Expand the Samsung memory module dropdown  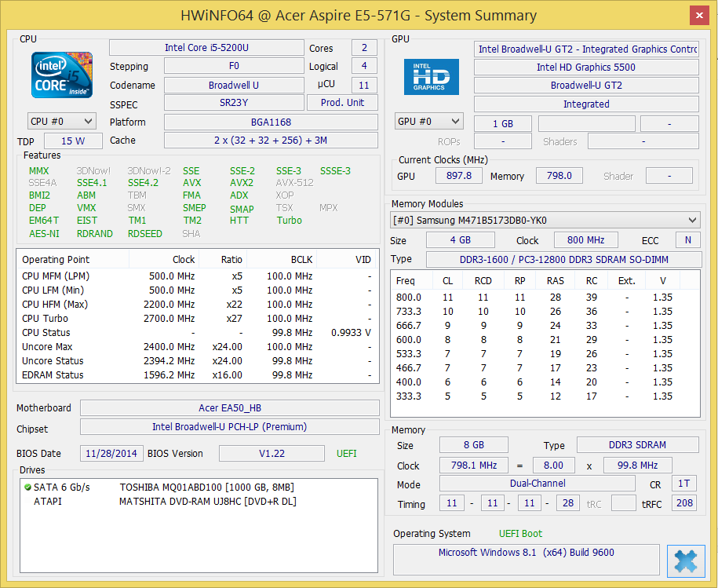pos(545,221)
